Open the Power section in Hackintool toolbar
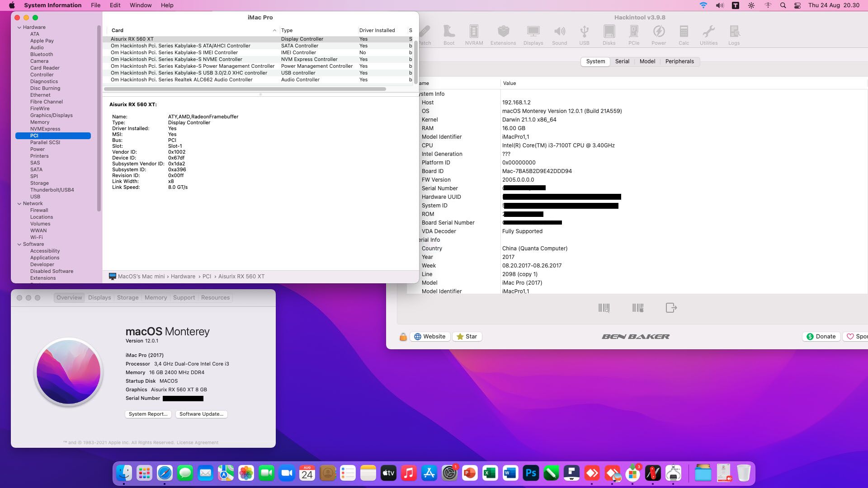868x488 pixels. (659, 35)
